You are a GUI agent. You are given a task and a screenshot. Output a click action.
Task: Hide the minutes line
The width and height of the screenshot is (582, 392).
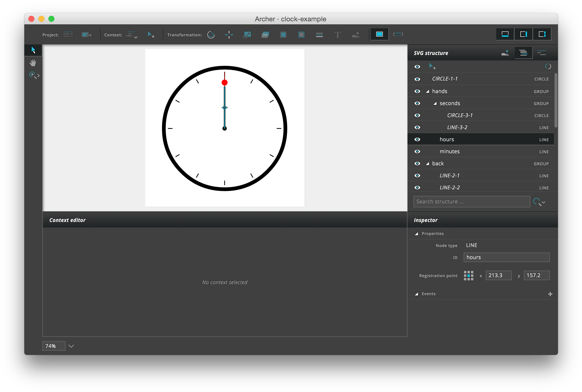click(x=417, y=151)
